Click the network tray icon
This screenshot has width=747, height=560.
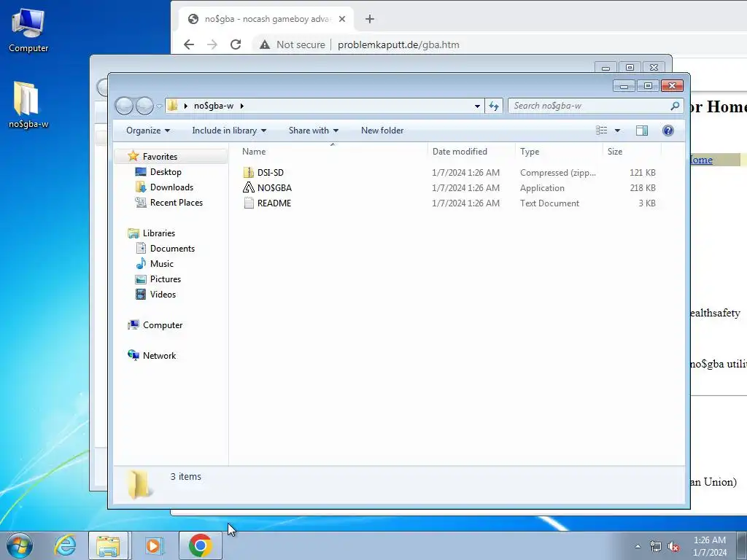[x=656, y=547]
